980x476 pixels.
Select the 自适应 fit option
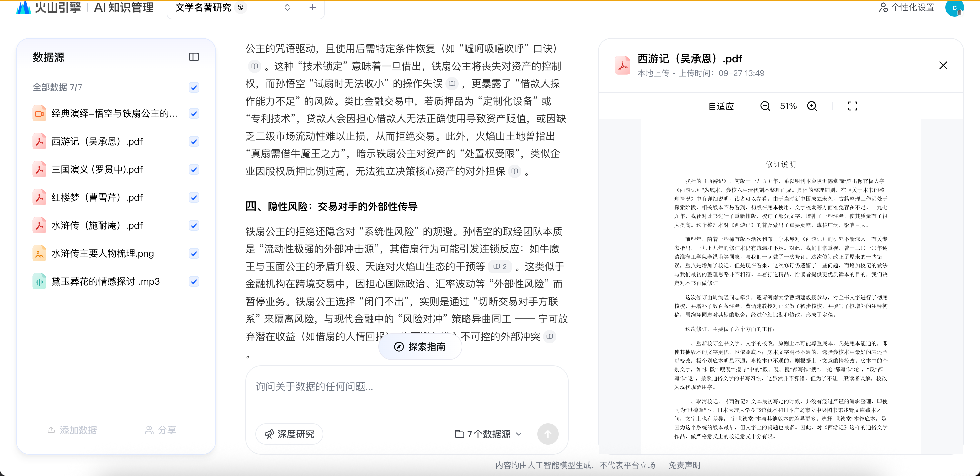(721, 106)
